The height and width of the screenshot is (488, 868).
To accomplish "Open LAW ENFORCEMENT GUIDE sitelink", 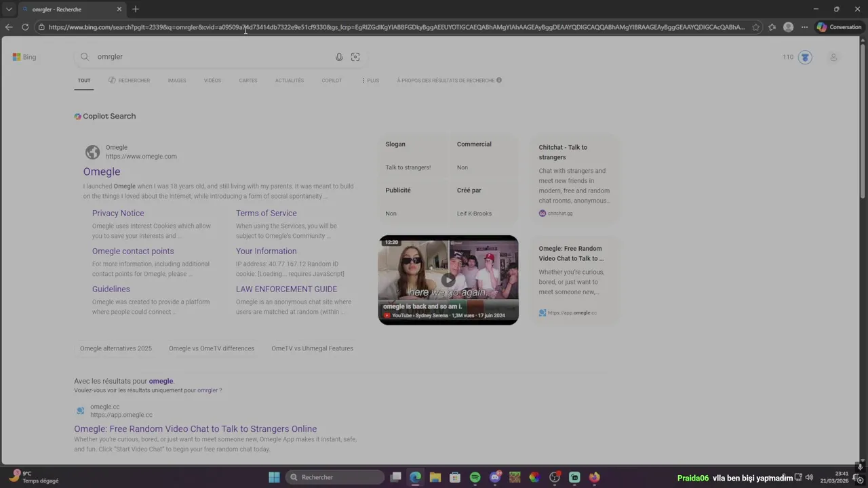I will 286,289.
